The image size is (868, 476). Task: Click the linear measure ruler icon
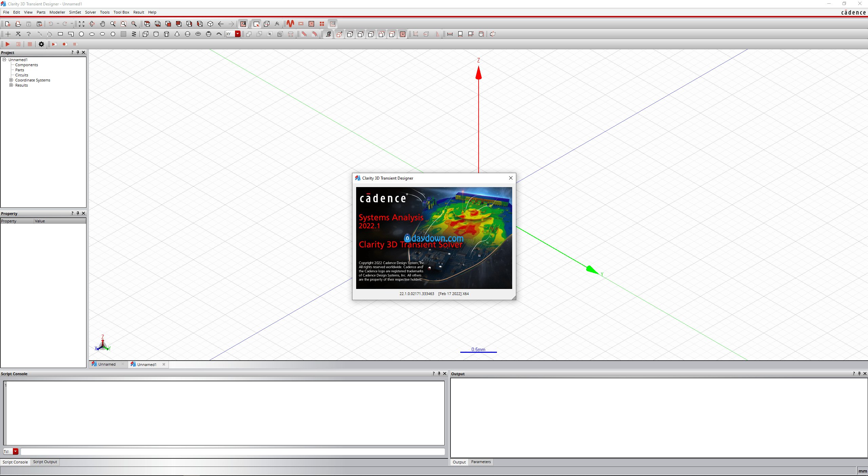pyautogui.click(x=450, y=34)
